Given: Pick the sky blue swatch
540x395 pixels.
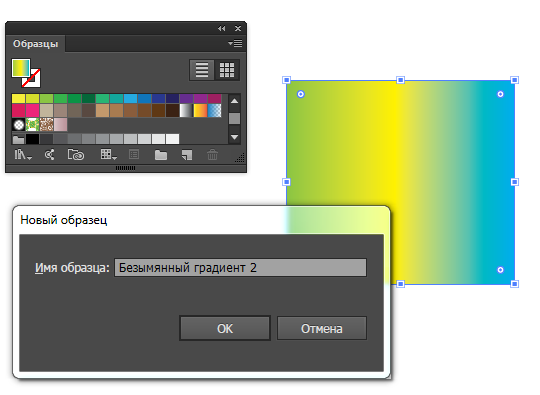Looking at the screenshot, I should pos(130,98).
